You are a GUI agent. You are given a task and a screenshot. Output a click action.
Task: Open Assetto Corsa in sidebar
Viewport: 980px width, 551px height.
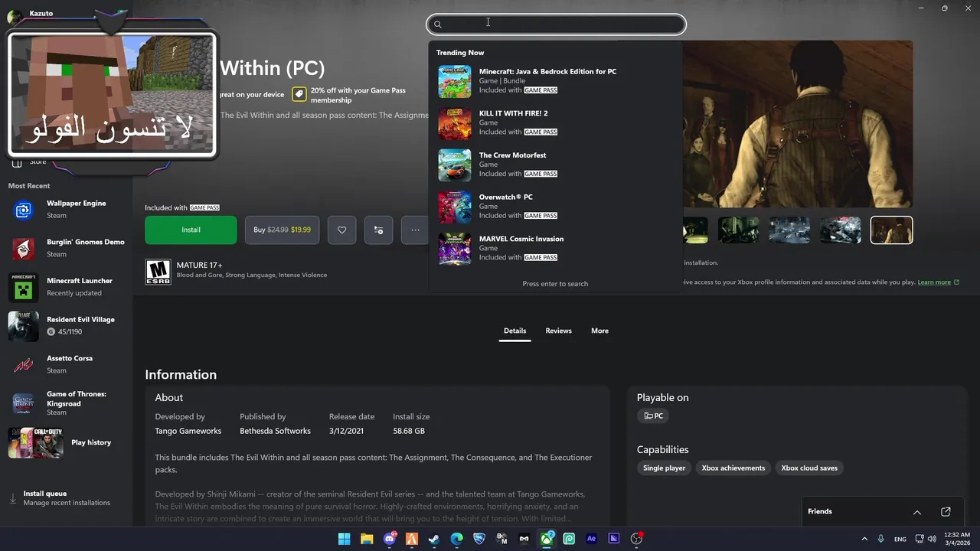pos(67,364)
